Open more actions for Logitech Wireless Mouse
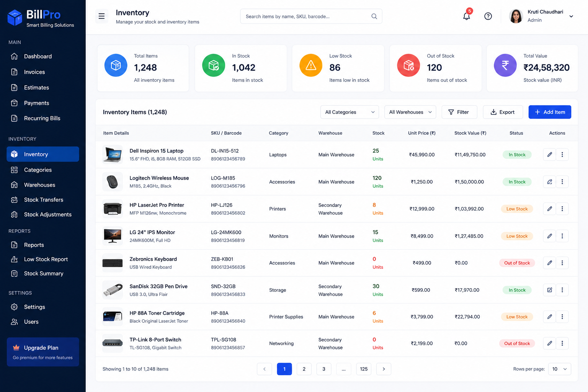588x392 pixels. coord(562,182)
